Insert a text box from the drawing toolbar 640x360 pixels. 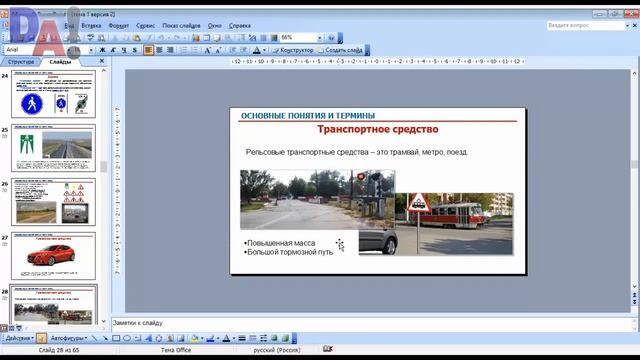point(138,338)
